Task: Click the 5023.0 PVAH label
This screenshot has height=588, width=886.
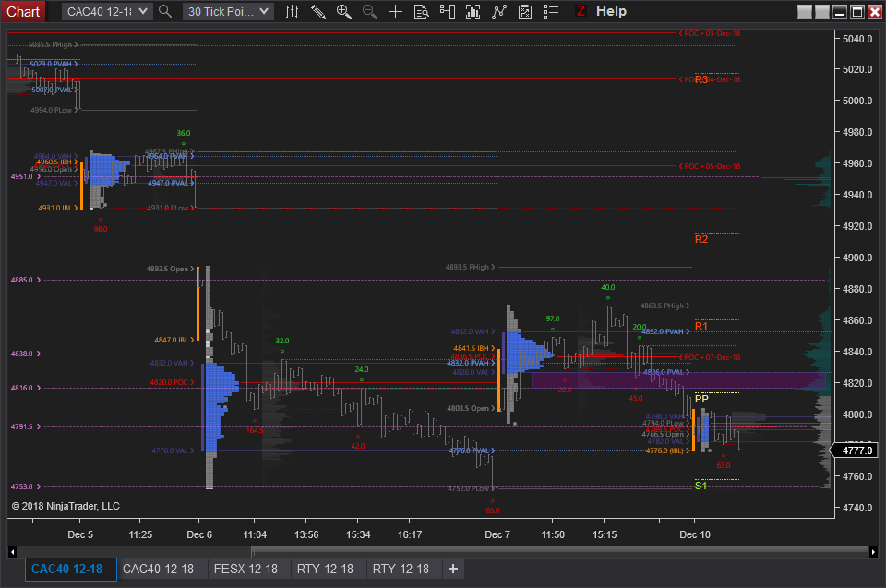Action: tap(54, 64)
